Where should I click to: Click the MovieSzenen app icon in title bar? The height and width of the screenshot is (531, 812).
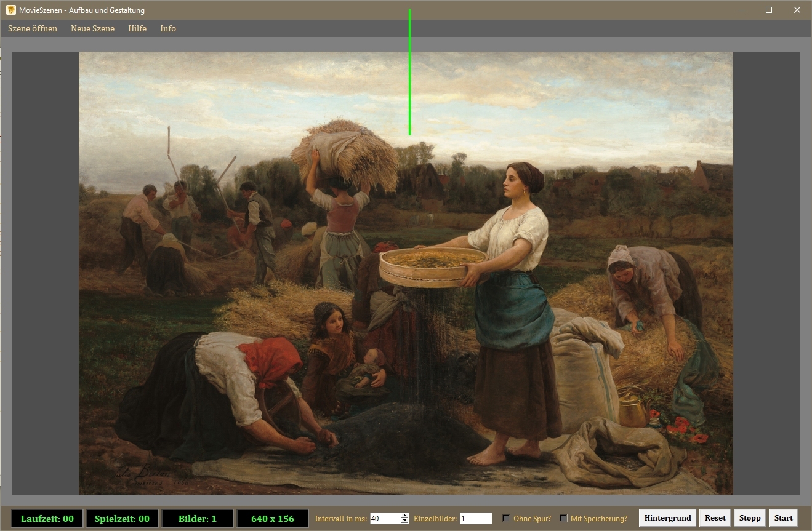[x=11, y=10]
